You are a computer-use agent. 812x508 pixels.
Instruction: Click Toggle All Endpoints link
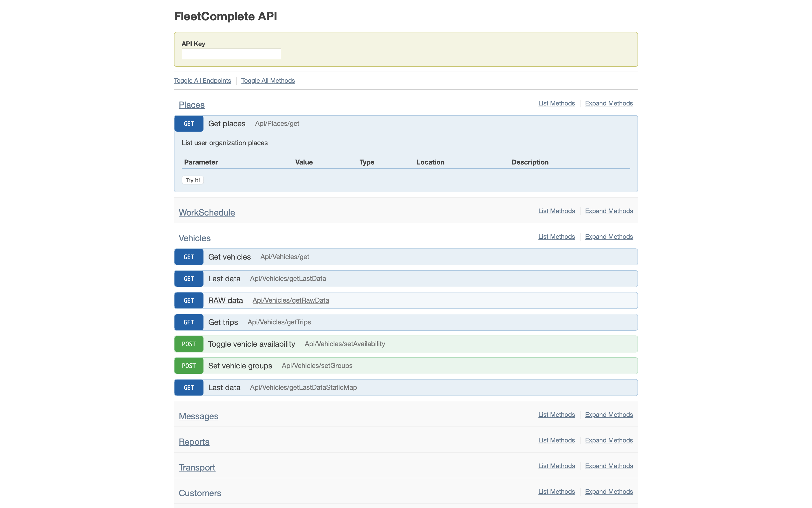[202, 81]
